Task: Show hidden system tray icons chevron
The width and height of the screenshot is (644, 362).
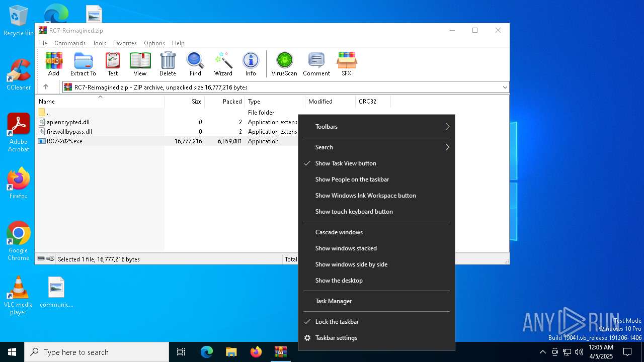Action: click(x=542, y=352)
